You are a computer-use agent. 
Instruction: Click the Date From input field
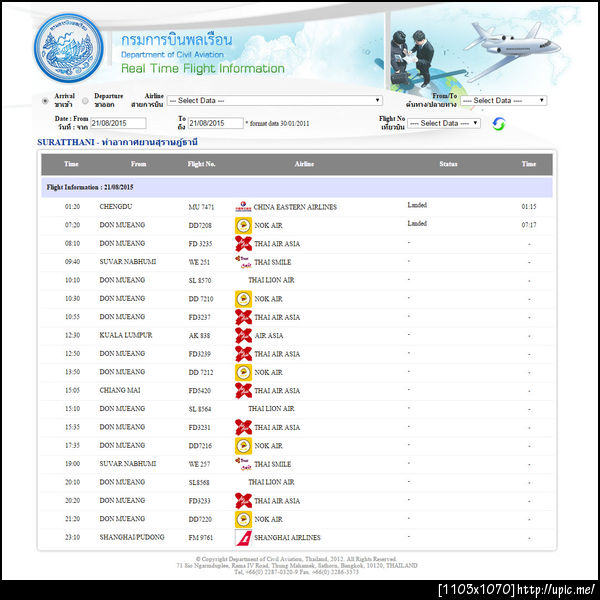[118, 123]
